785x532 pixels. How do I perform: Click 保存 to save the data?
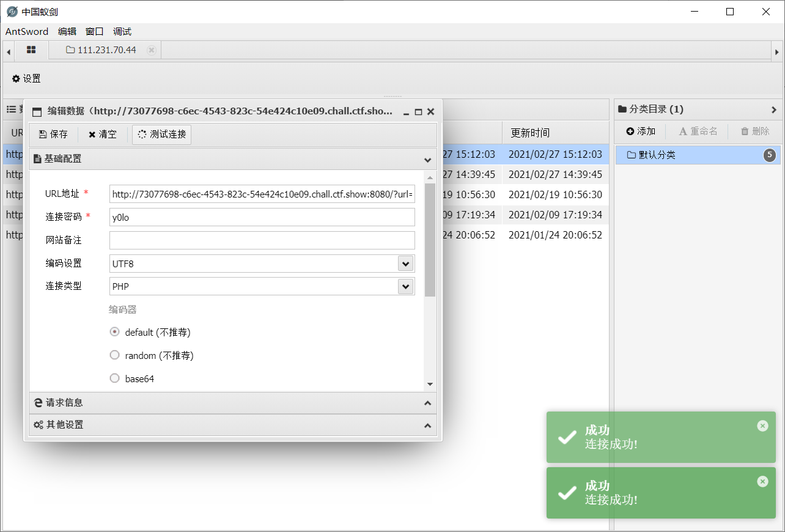(x=53, y=135)
